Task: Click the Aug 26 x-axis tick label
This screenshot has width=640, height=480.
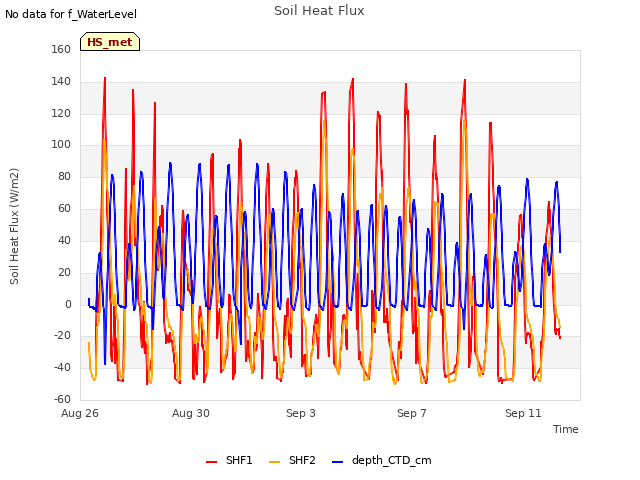Action: (80, 413)
